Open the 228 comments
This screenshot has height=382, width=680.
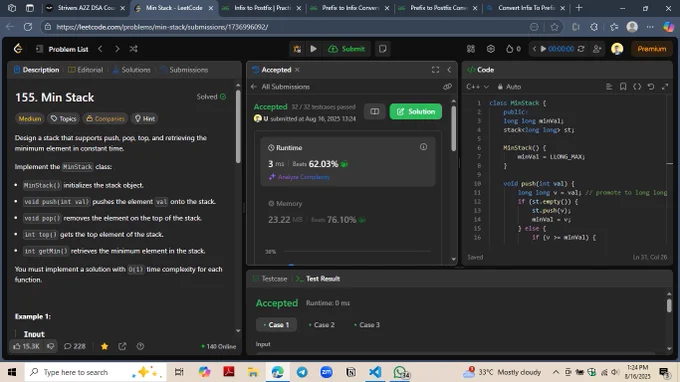pyautogui.click(x=75, y=346)
